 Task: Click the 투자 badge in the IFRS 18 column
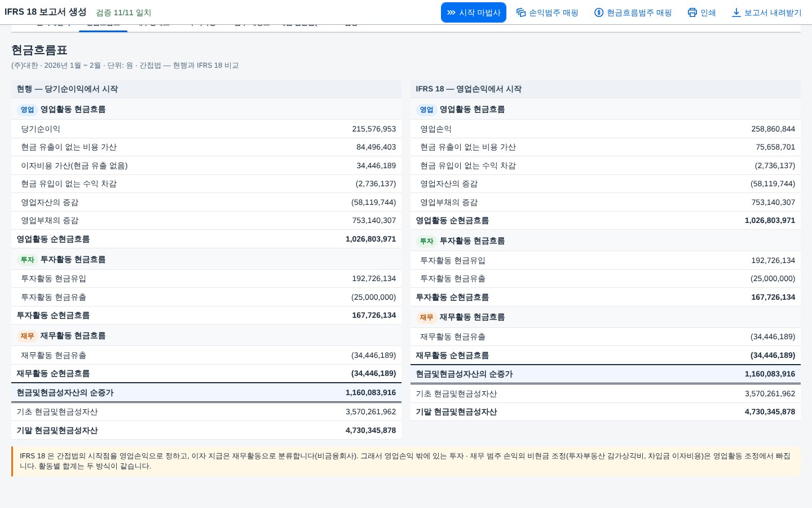pyautogui.click(x=426, y=241)
